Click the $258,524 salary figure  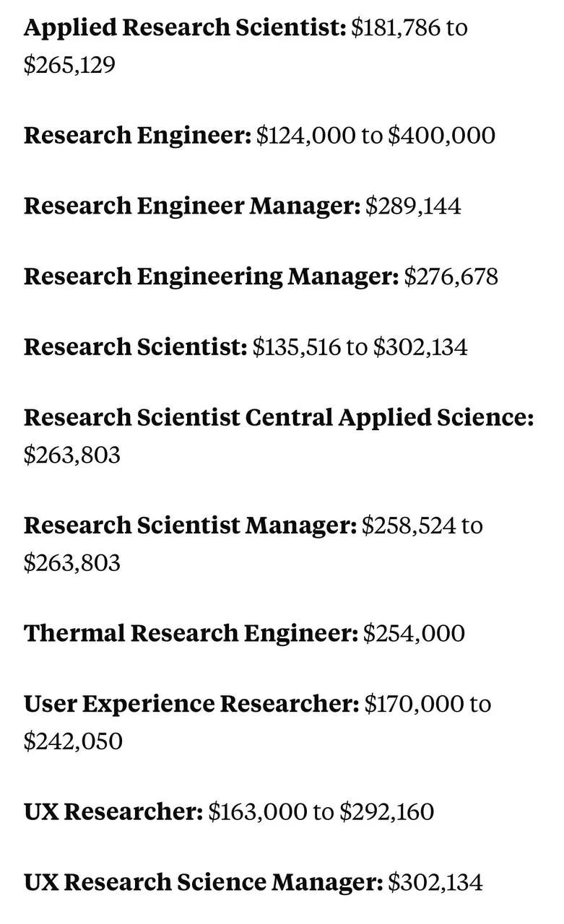click(x=409, y=525)
